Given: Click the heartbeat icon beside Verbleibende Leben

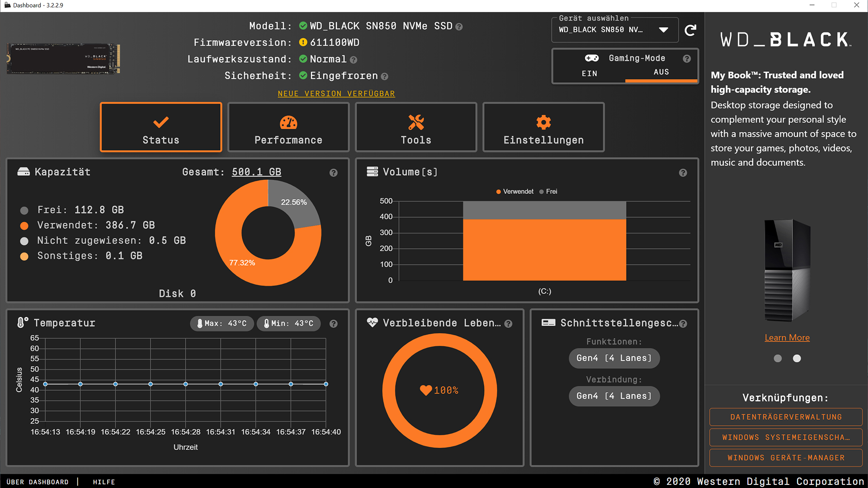Looking at the screenshot, I should point(373,322).
